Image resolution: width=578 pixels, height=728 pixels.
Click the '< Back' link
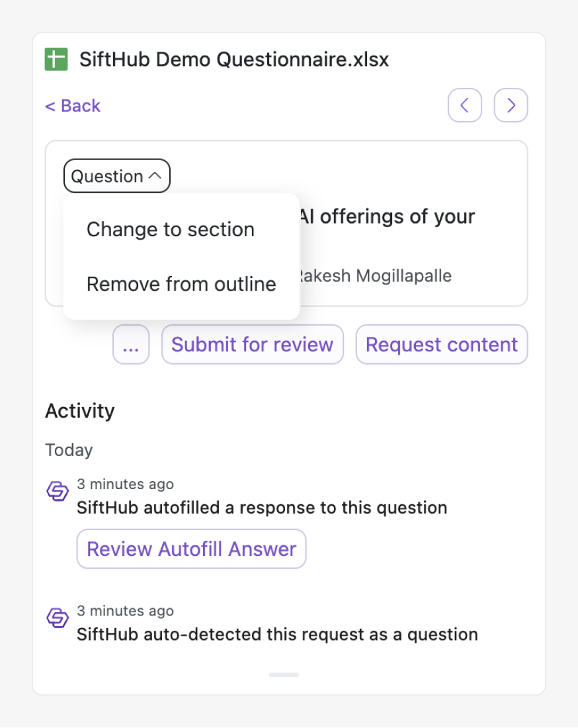click(x=73, y=106)
